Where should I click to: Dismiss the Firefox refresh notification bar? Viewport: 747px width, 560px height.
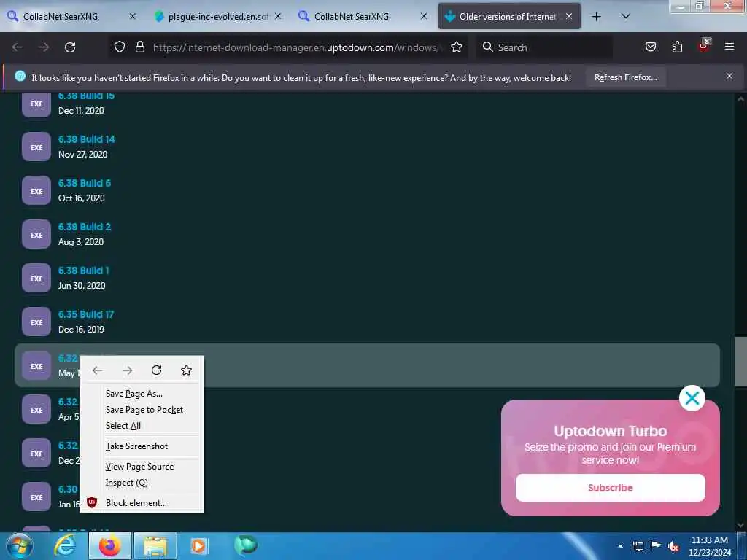click(x=729, y=76)
